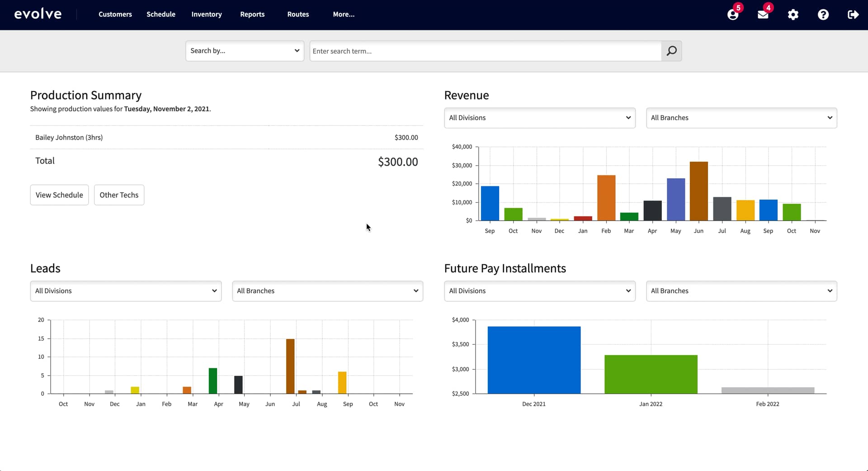868x471 pixels.
Task: Click the blue Dec 2021 installments bar
Action: pos(534,360)
